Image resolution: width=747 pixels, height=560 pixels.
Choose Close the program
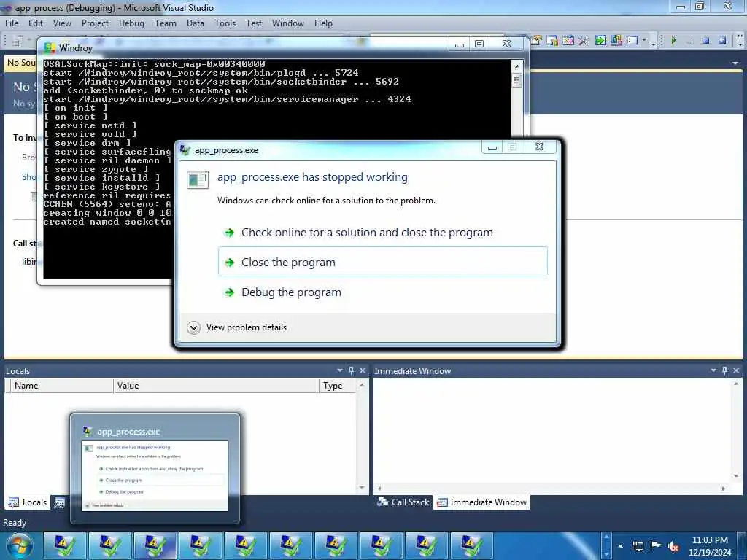tap(382, 262)
